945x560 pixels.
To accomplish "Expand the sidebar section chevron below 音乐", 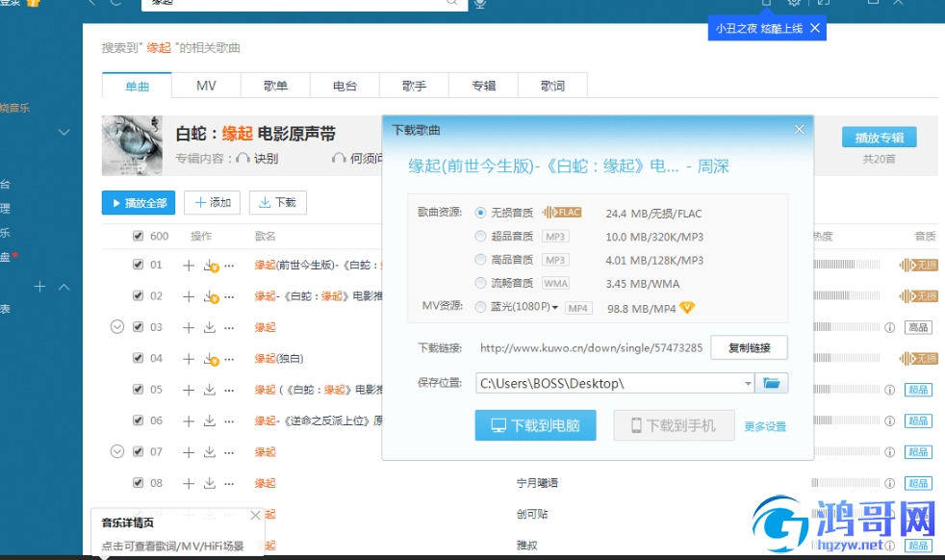I will (64, 132).
